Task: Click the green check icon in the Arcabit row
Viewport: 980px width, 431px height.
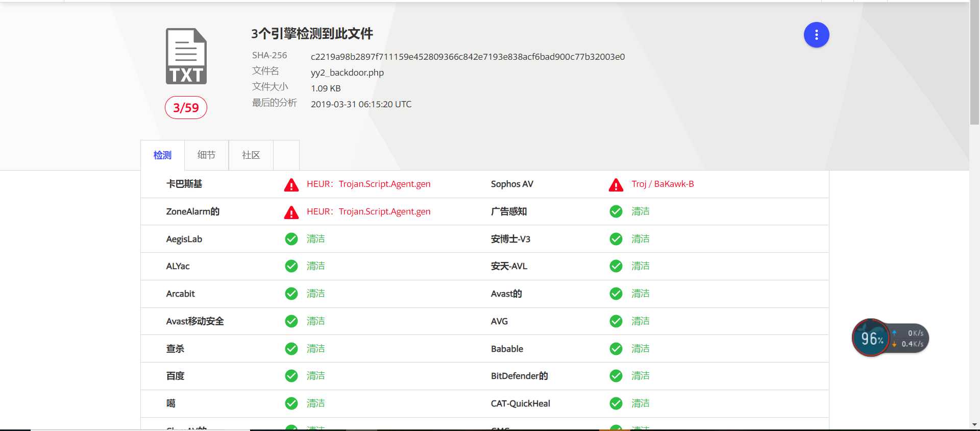Action: point(291,294)
